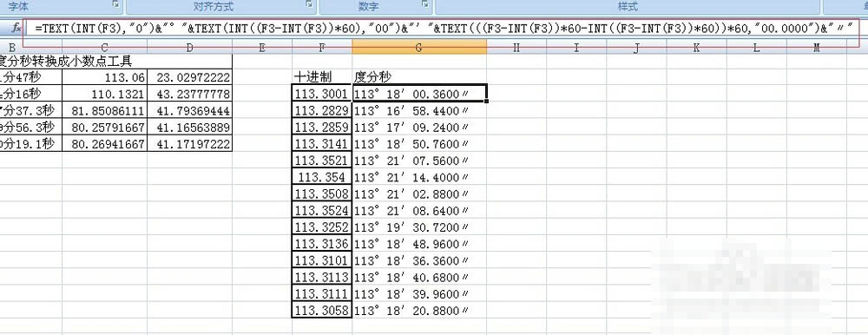Select cell containing 113.3058
This screenshot has width=868, height=335.
pyautogui.click(x=322, y=310)
